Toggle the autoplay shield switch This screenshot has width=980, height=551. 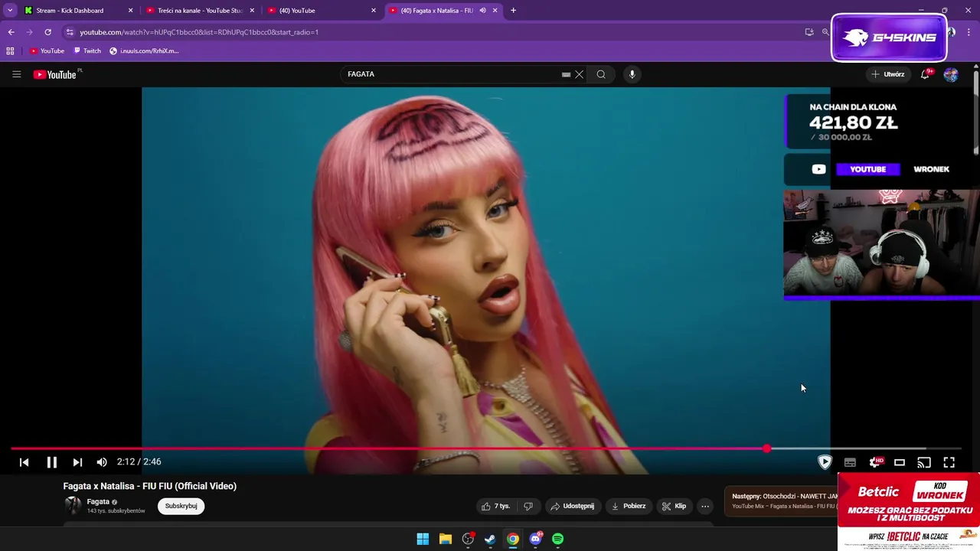[825, 462]
